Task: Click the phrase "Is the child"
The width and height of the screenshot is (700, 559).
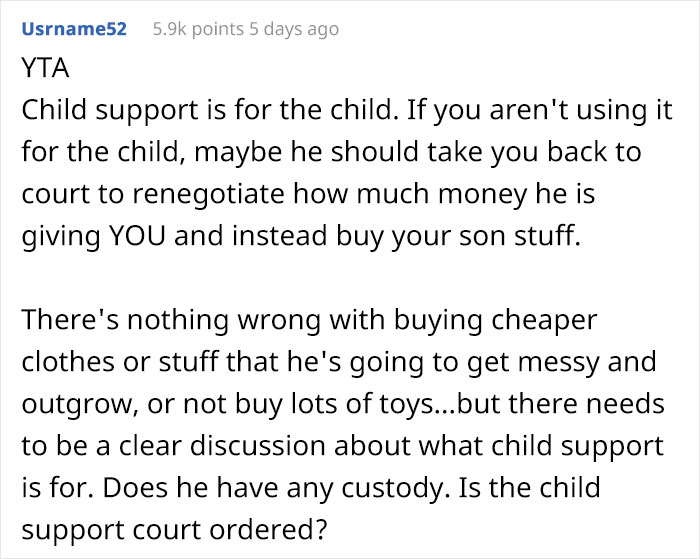Action: tap(529, 487)
